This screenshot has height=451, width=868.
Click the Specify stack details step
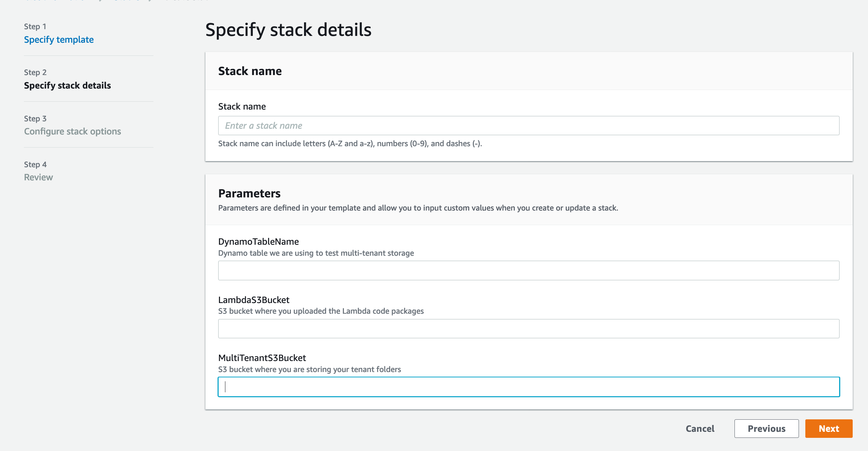click(67, 85)
